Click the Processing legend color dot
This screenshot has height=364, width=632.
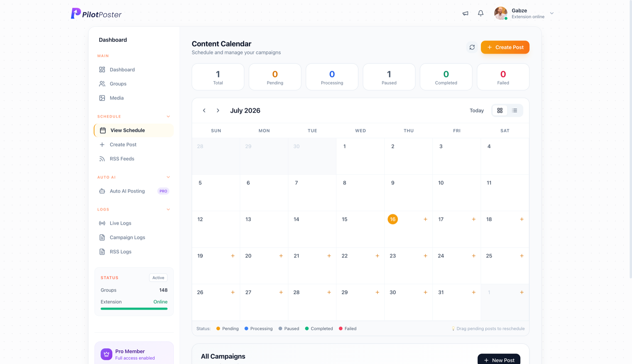pyautogui.click(x=246, y=328)
